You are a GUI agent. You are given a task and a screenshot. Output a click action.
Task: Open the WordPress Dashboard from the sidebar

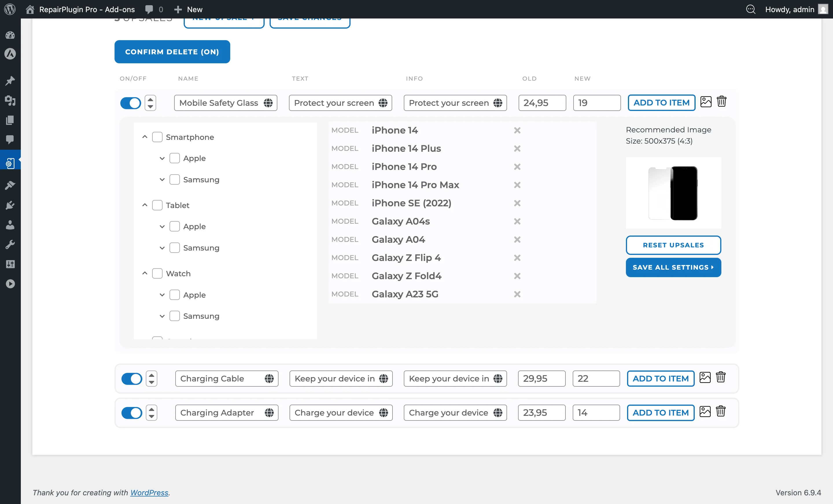coord(10,35)
